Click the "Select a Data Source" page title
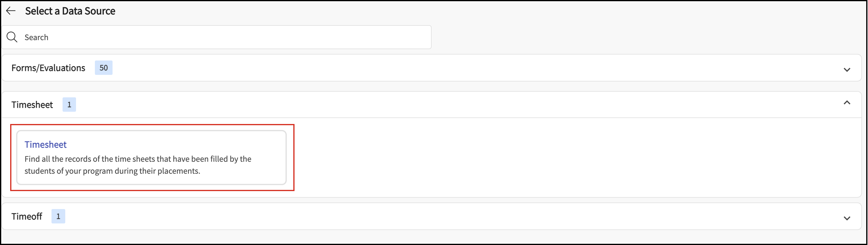The width and height of the screenshot is (868, 245). pyautogui.click(x=70, y=11)
